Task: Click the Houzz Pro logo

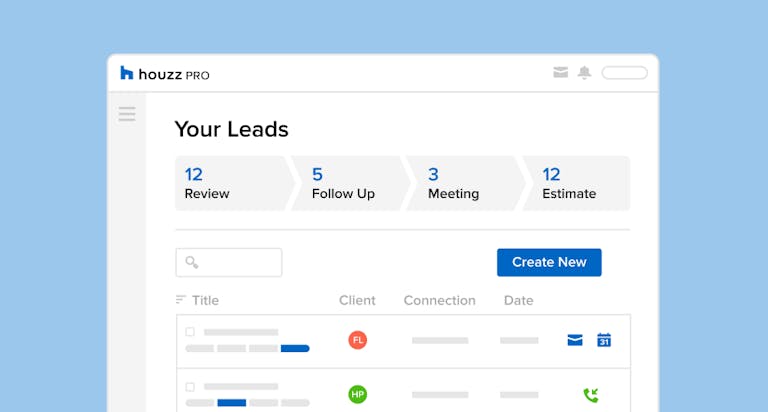Action: coord(164,73)
